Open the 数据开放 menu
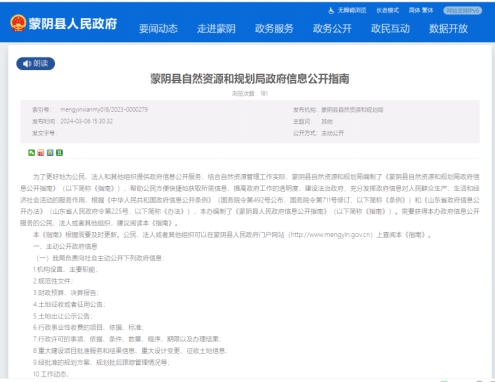495x382 pixels. (x=448, y=29)
